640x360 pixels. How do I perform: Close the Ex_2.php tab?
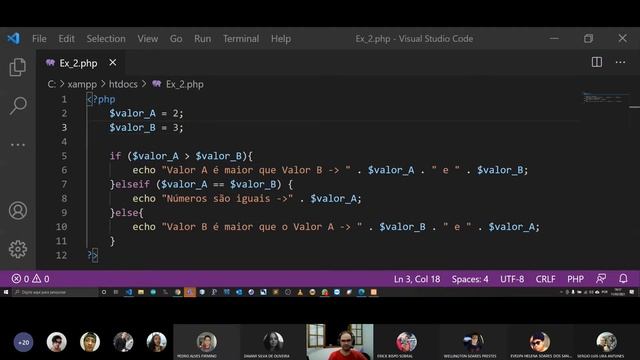pyautogui.click(x=113, y=62)
